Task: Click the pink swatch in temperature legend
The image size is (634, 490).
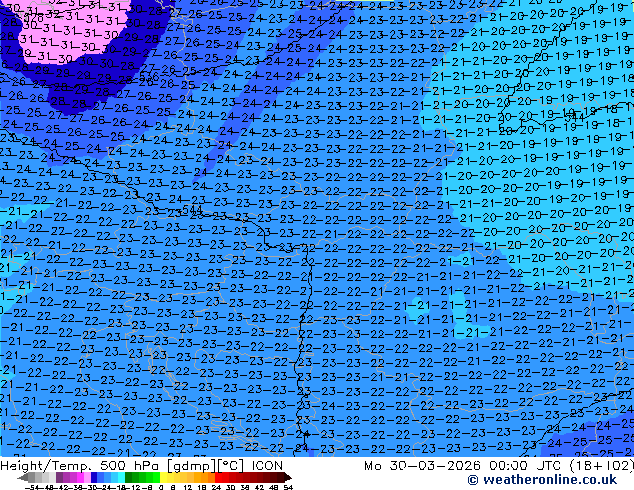Action: point(87,477)
